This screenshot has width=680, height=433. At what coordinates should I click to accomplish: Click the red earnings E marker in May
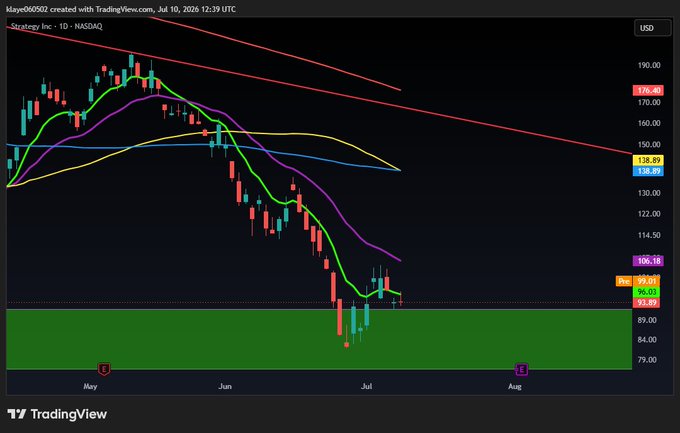[104, 369]
